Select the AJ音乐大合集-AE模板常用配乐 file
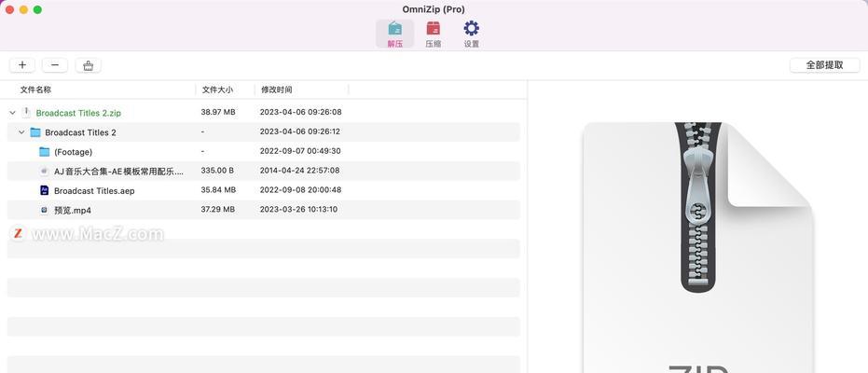Screen dimensions: 868x373 coord(117,171)
